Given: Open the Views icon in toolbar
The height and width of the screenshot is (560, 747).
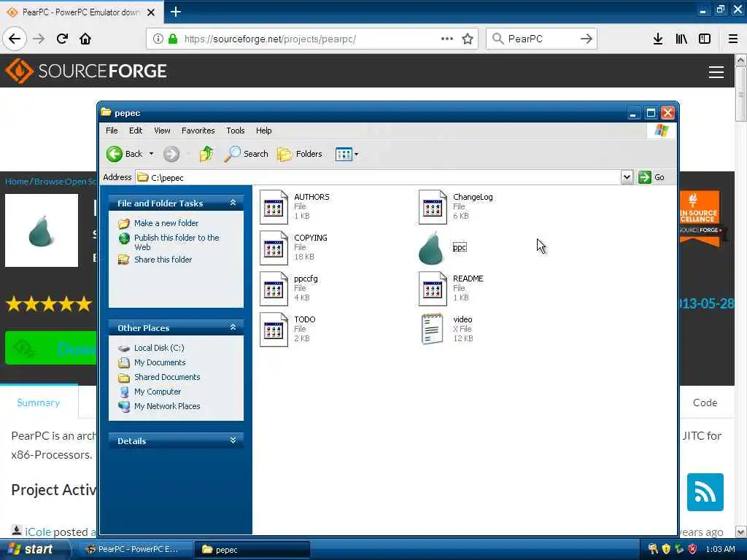Looking at the screenshot, I should (344, 154).
